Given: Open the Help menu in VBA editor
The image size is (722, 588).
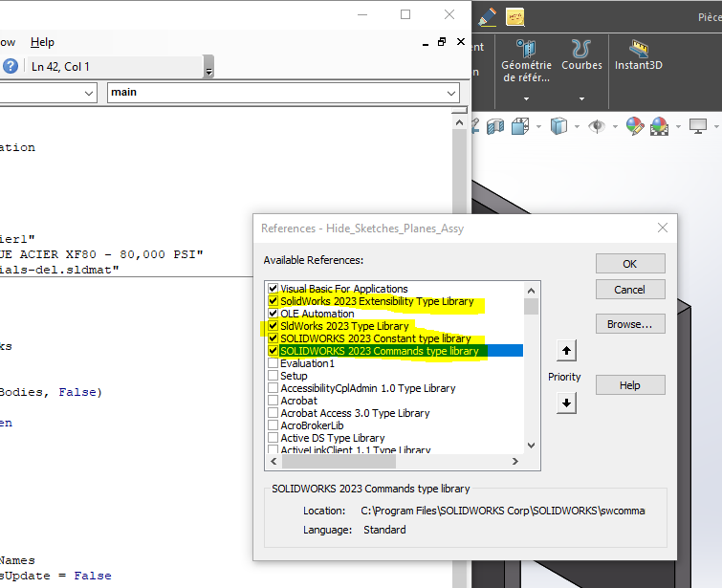Looking at the screenshot, I should (42, 42).
